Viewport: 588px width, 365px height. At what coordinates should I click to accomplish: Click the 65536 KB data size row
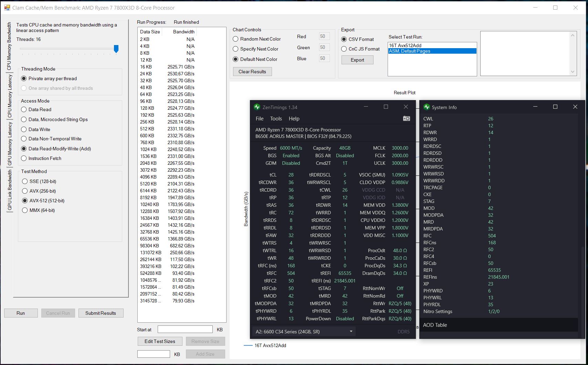pyautogui.click(x=167, y=239)
